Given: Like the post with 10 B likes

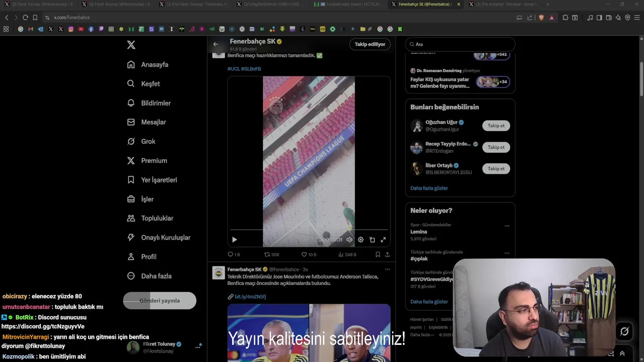Looking at the screenshot, I should point(309,254).
